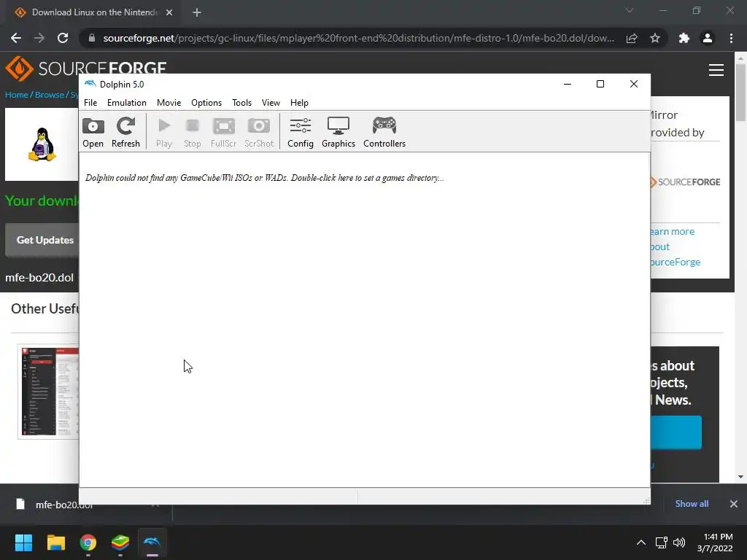The width and height of the screenshot is (747, 560).
Task: Take a screenshot with ScrShot icon
Action: click(x=259, y=132)
